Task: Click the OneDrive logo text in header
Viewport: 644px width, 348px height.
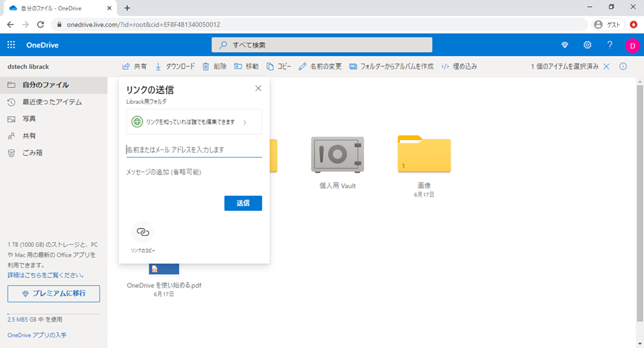Action: click(42, 45)
